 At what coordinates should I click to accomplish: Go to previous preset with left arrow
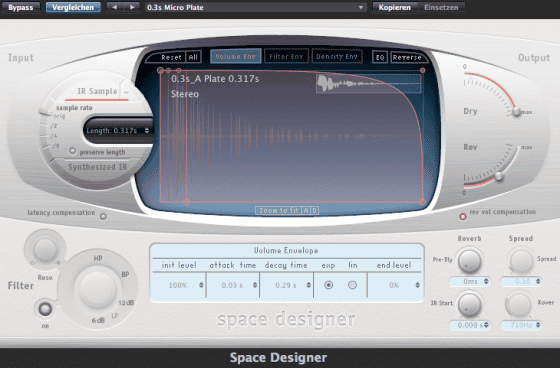114,8
